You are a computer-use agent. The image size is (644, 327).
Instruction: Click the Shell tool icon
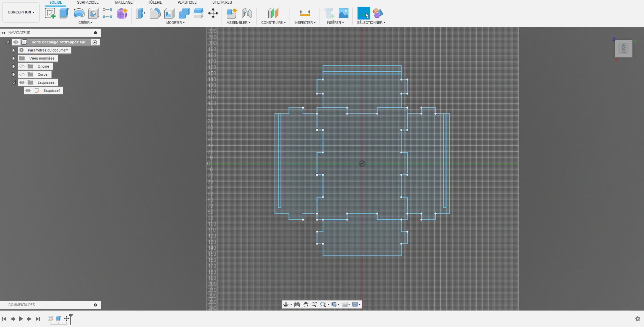[x=170, y=13]
